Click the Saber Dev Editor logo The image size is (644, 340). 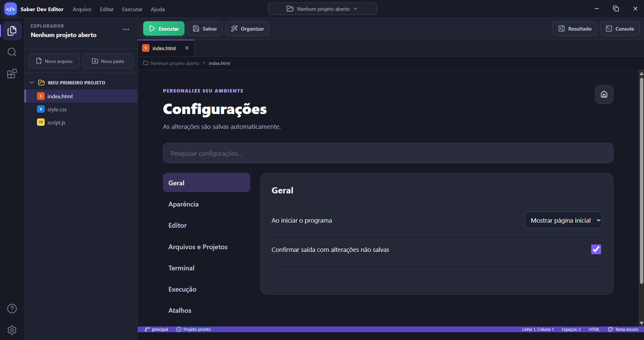(x=10, y=9)
